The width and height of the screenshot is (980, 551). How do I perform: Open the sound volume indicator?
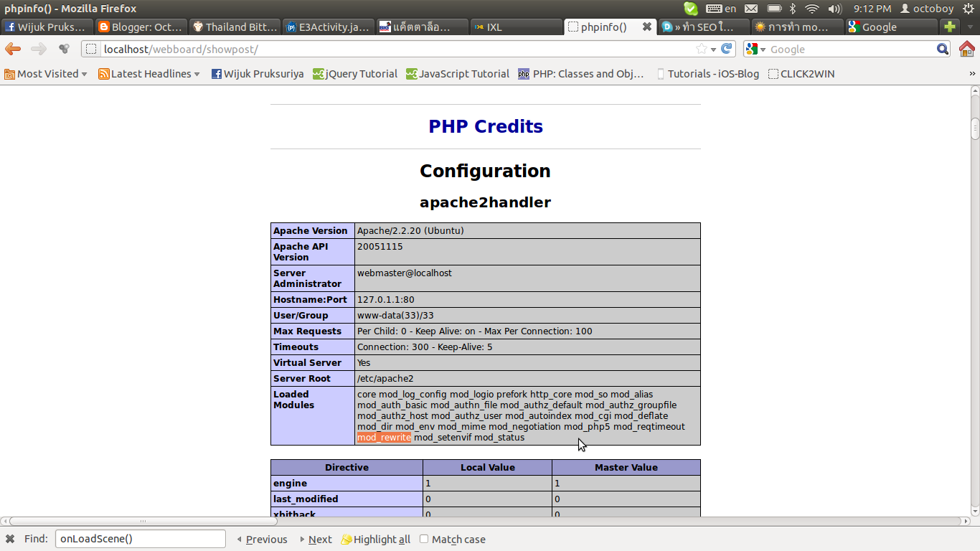tap(834, 9)
